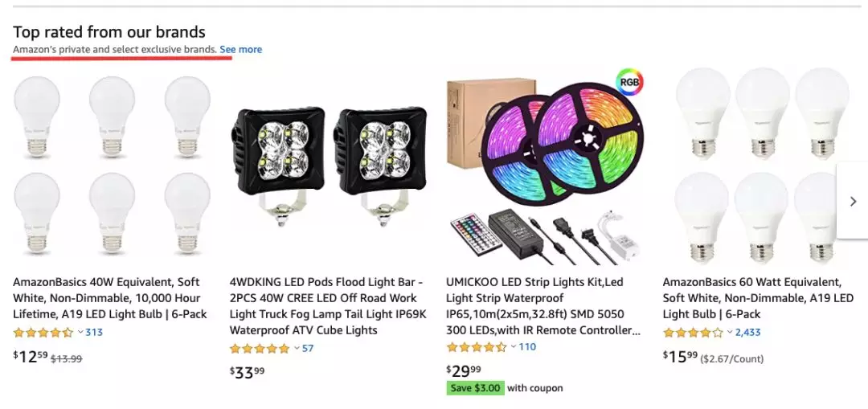This screenshot has width=868, height=409.
Task: Open AmazonBasics 60 Watt Equivalent title
Action: (x=758, y=298)
